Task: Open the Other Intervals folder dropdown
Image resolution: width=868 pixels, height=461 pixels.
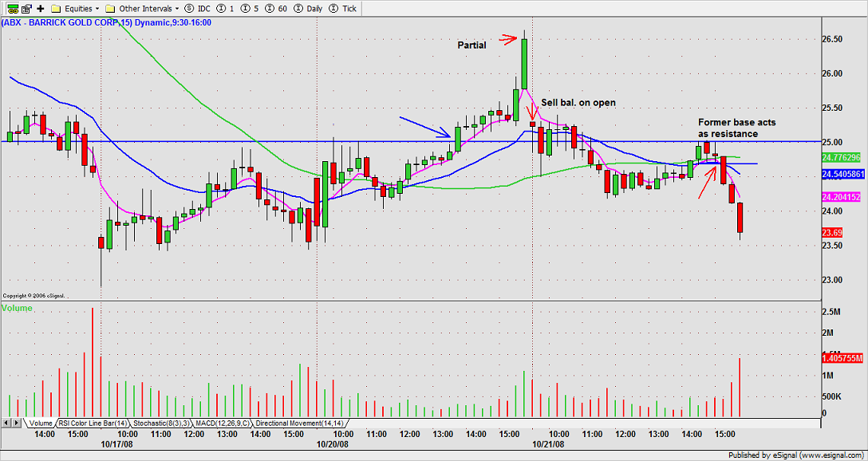Action: [x=143, y=8]
